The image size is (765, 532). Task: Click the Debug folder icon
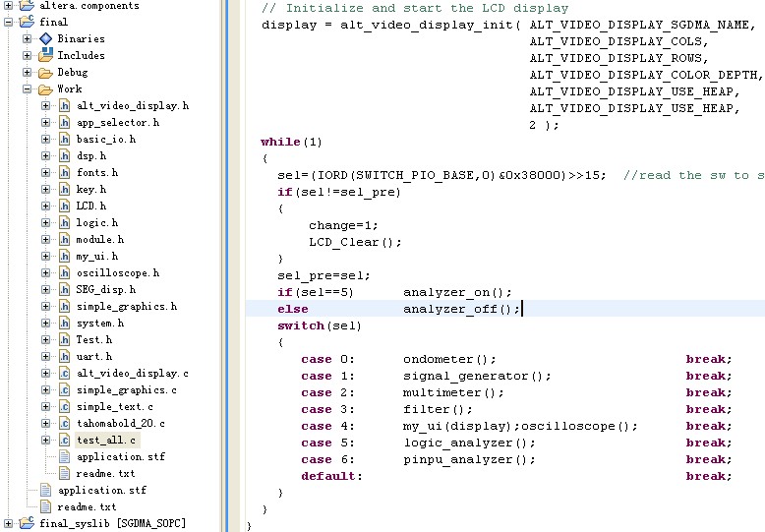(46, 73)
